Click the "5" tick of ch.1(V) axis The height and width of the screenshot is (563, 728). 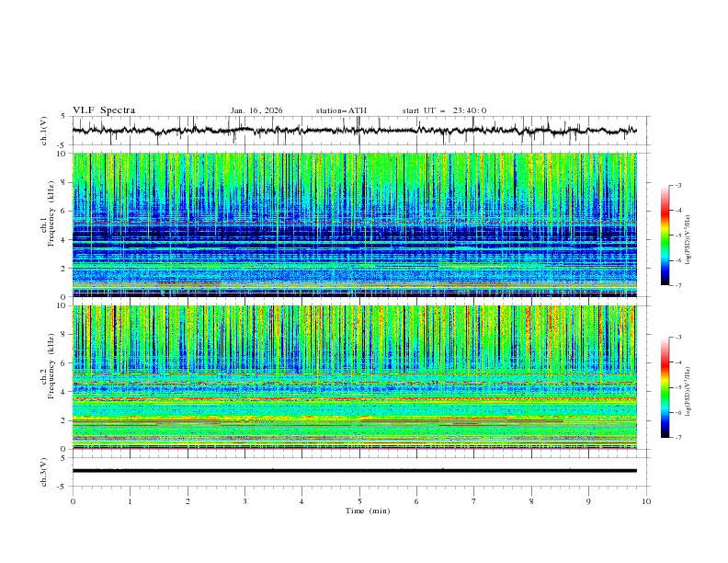pyautogui.click(x=63, y=116)
